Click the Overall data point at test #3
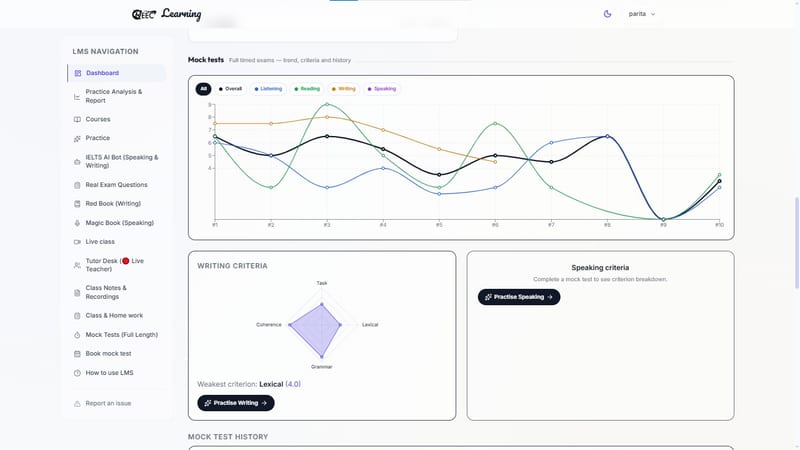Viewport: 800px width, 450px height. point(327,136)
